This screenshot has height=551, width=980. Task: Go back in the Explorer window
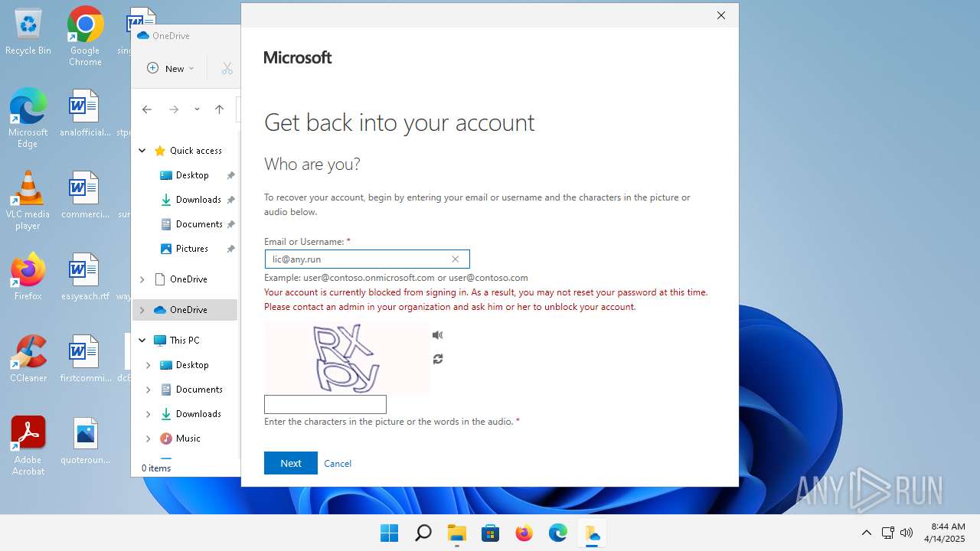[x=147, y=109]
